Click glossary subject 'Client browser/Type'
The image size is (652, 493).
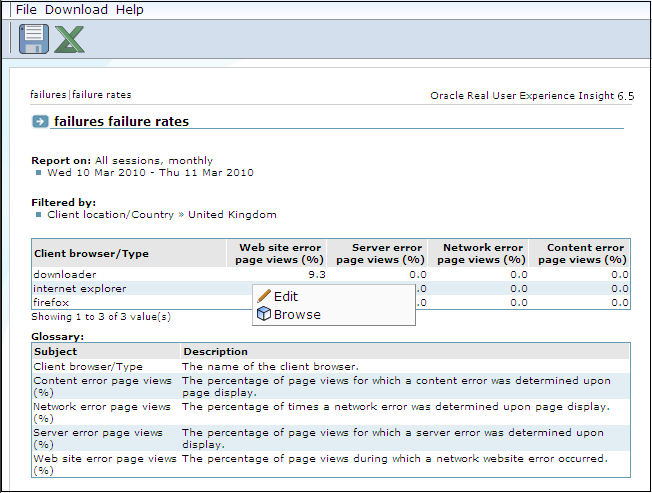(88, 366)
